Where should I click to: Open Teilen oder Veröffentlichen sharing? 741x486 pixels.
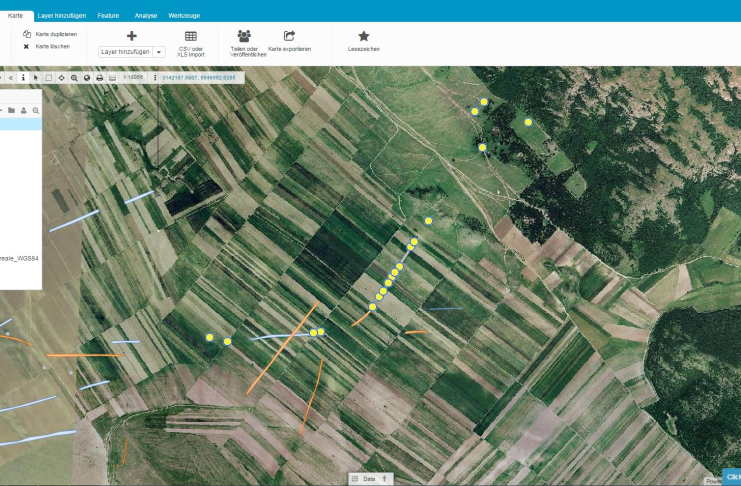pyautogui.click(x=244, y=36)
